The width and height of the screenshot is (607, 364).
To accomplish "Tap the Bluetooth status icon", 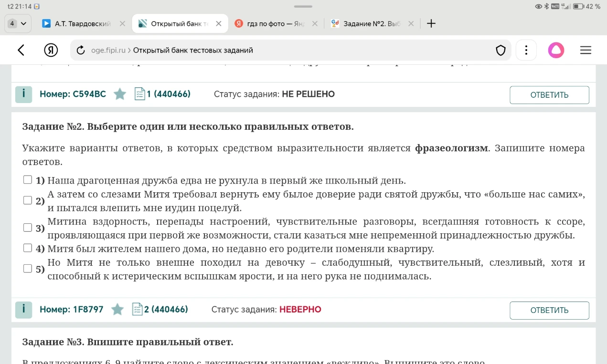I will 547,6.
